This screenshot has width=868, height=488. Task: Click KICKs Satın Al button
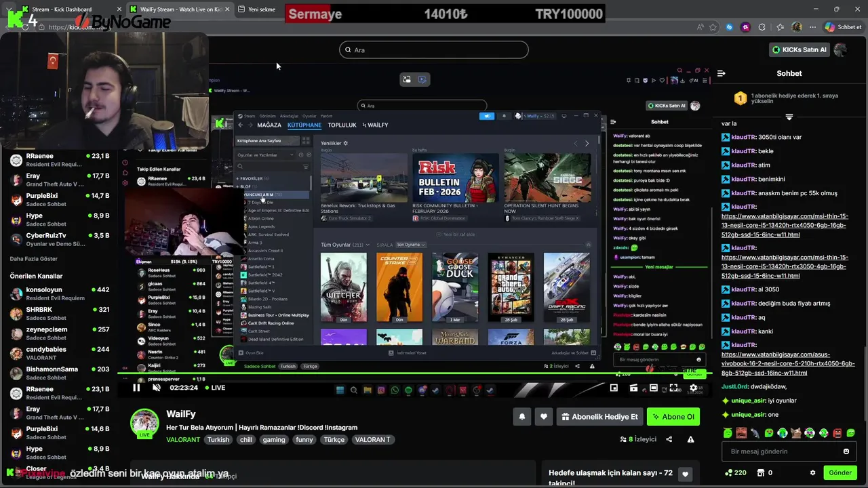(x=800, y=49)
